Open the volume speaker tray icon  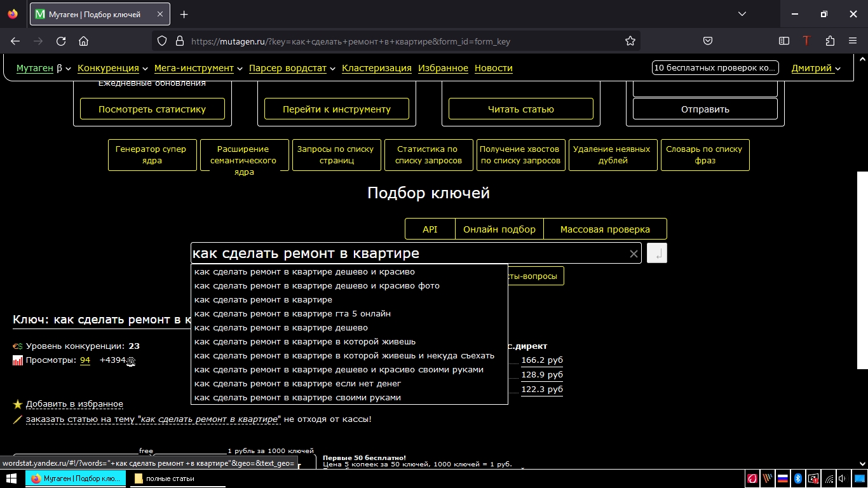point(842,478)
